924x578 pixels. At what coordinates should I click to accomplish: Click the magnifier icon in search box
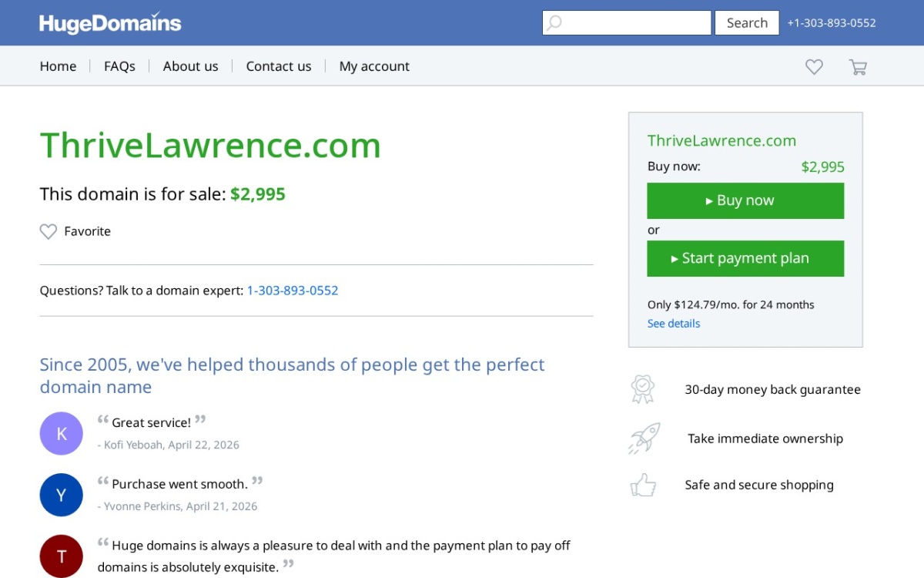click(x=554, y=23)
